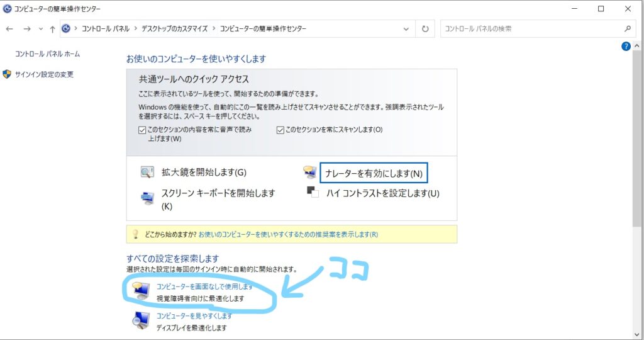Select コントロール パネル breadcrumb

(106, 28)
